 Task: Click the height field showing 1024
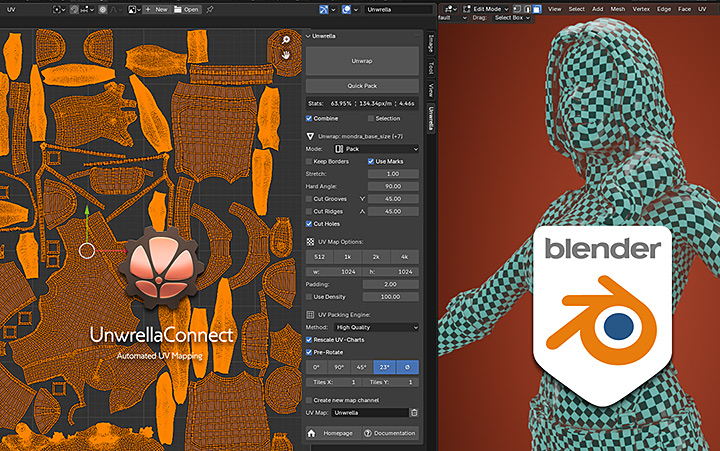[x=391, y=272]
